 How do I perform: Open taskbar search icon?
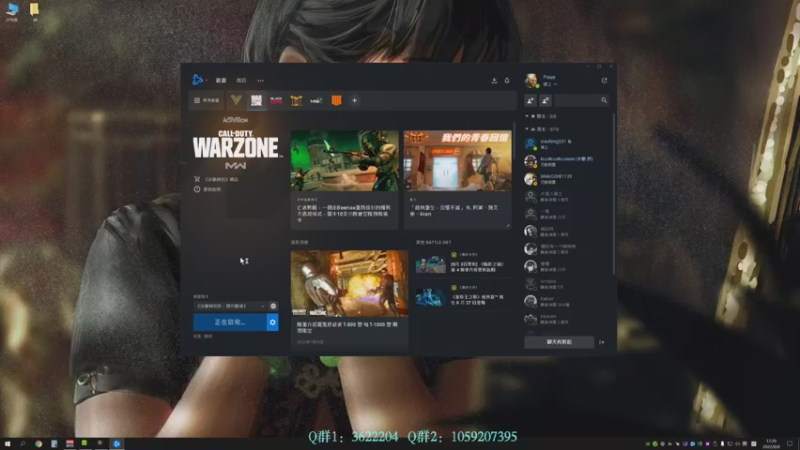pos(23,444)
